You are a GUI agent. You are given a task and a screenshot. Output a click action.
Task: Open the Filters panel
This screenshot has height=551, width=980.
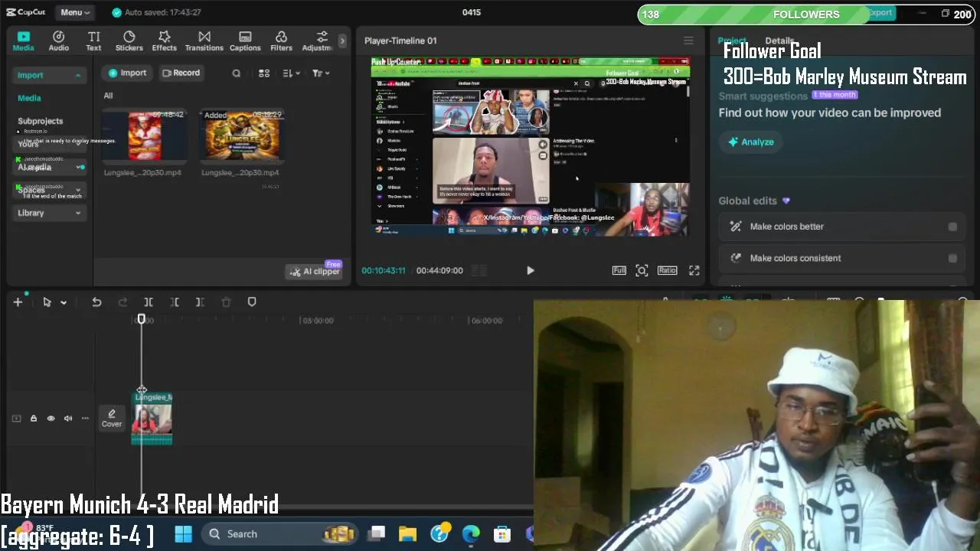pyautogui.click(x=281, y=41)
